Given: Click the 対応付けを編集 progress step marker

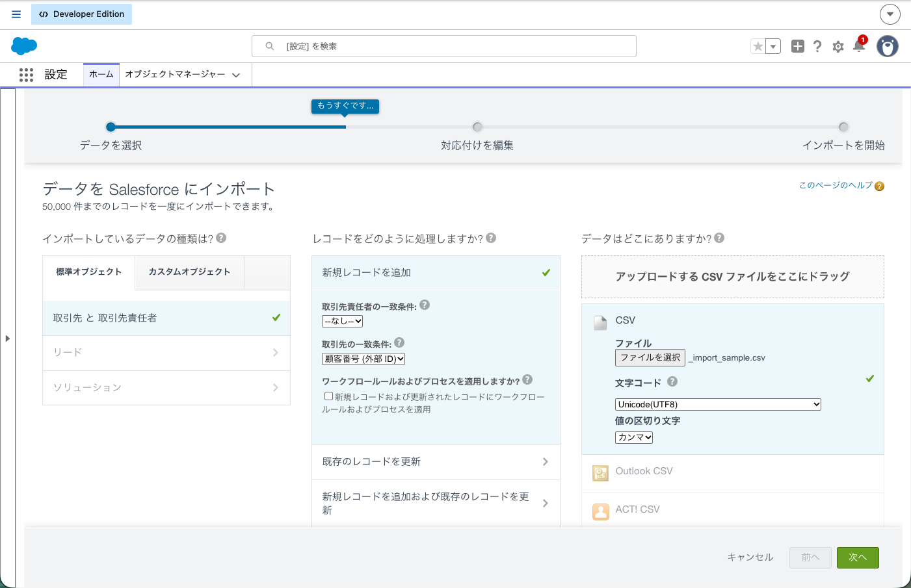Looking at the screenshot, I should click(x=477, y=127).
